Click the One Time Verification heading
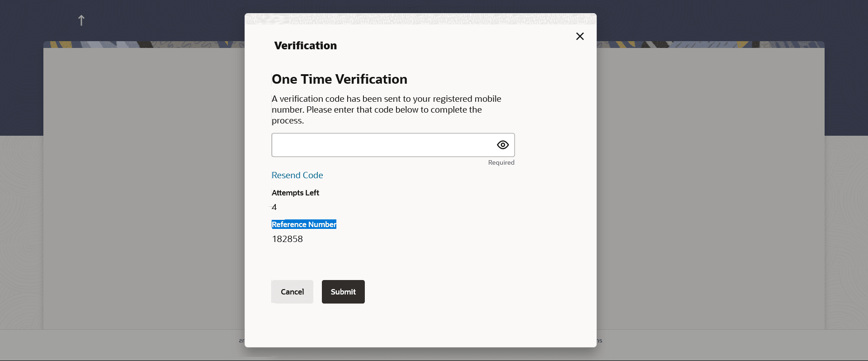The height and width of the screenshot is (361, 868). pyautogui.click(x=340, y=79)
